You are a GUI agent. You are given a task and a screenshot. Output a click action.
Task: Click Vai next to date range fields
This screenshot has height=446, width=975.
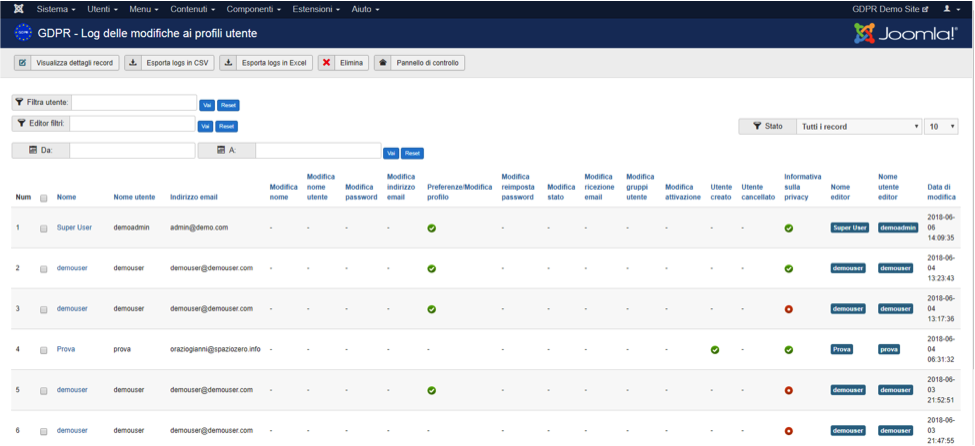coord(391,153)
